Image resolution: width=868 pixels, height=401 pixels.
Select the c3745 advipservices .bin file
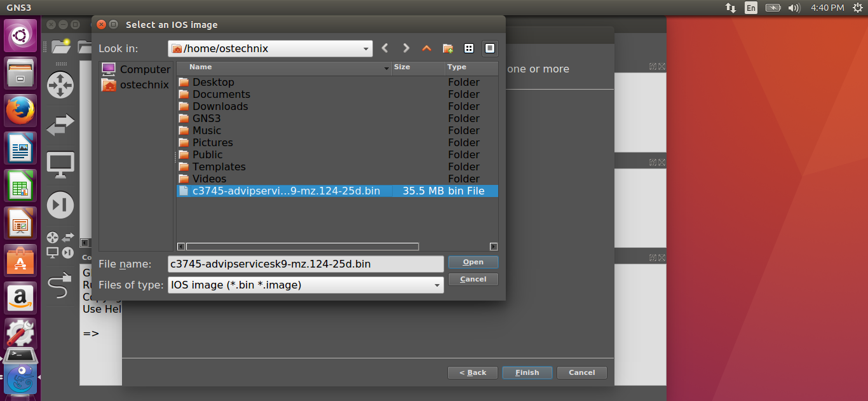(x=337, y=191)
